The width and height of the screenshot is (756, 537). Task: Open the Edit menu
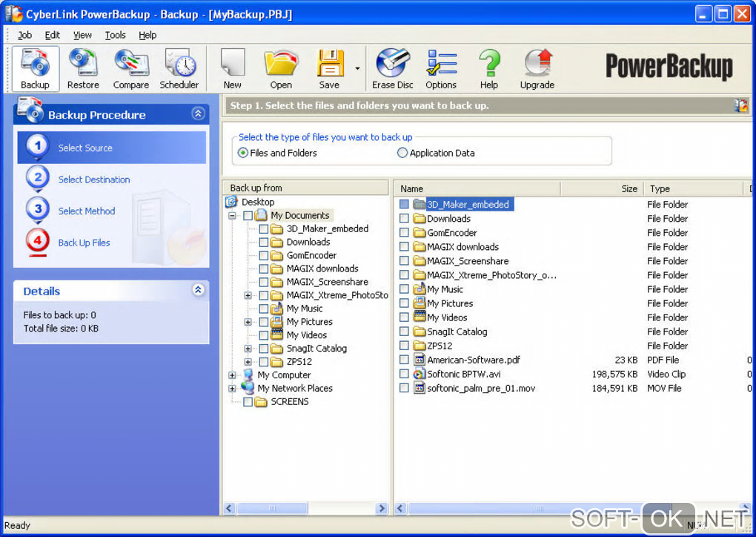point(52,35)
